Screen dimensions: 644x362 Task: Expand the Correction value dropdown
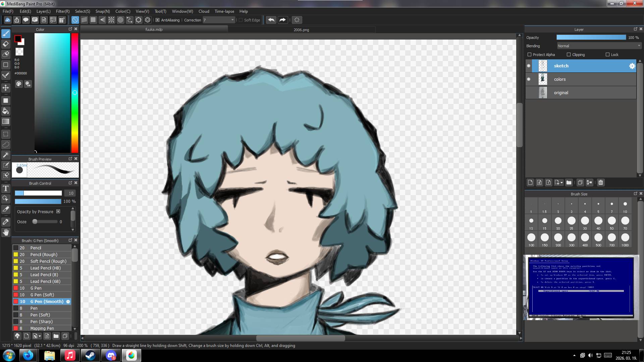[232, 20]
